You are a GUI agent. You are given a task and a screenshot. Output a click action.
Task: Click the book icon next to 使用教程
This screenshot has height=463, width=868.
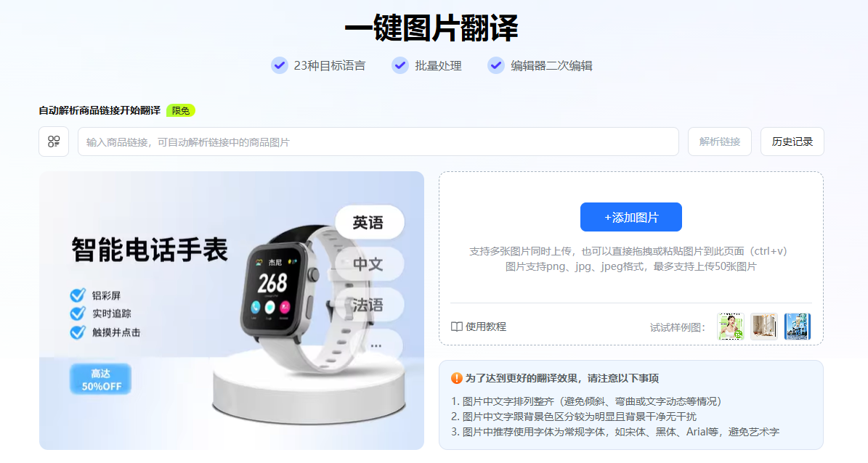[x=457, y=327]
